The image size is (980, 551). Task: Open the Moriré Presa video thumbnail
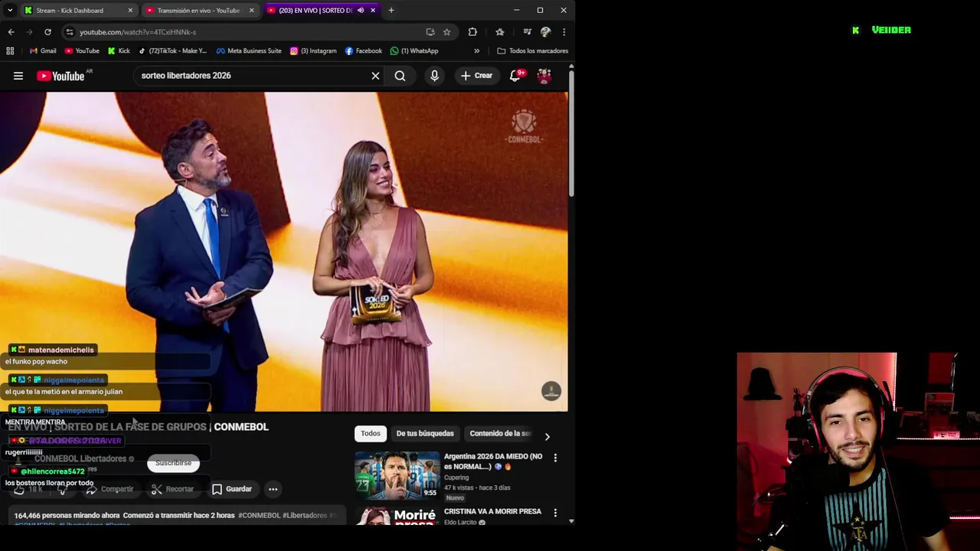tap(397, 517)
